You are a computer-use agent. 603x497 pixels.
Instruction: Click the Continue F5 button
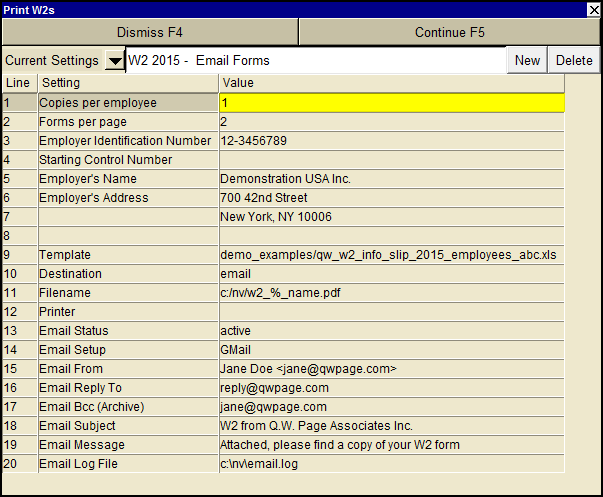(449, 32)
